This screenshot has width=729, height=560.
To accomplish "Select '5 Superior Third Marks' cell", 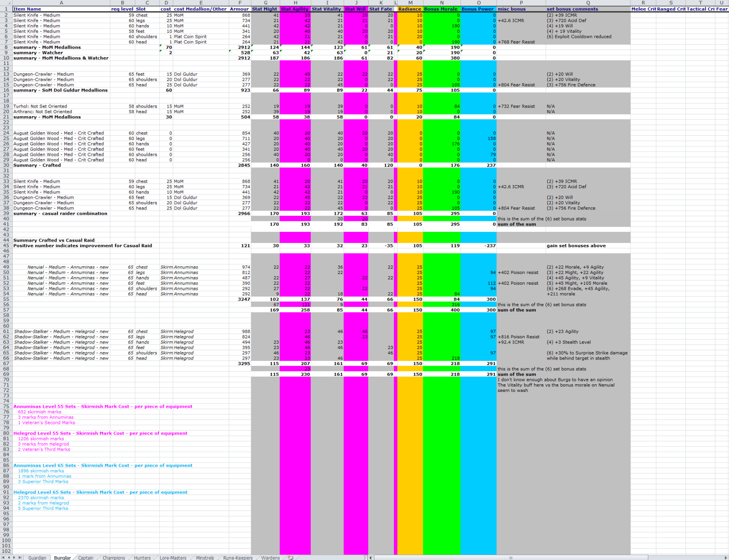I will pyautogui.click(x=61, y=508).
